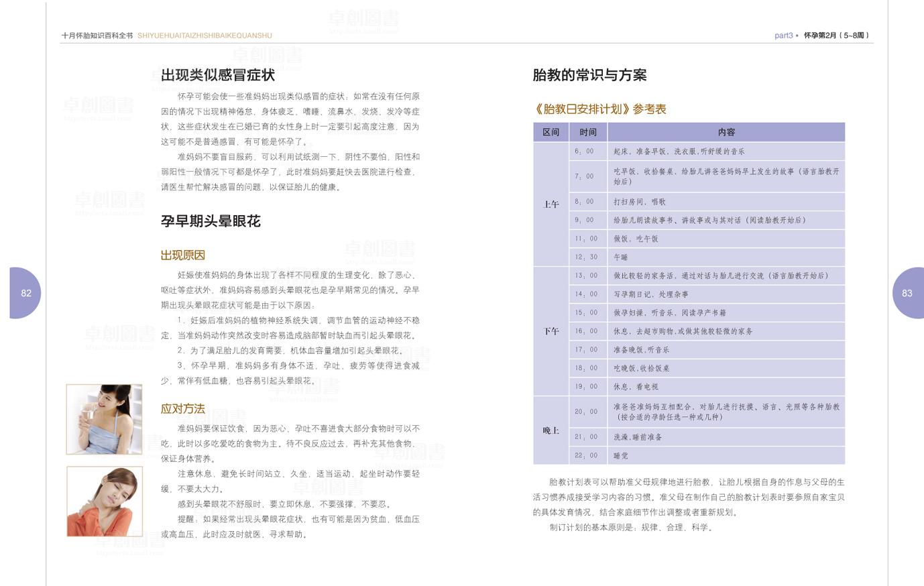Click the heading 出现类似感冒症状
924x586 pixels.
217,75
